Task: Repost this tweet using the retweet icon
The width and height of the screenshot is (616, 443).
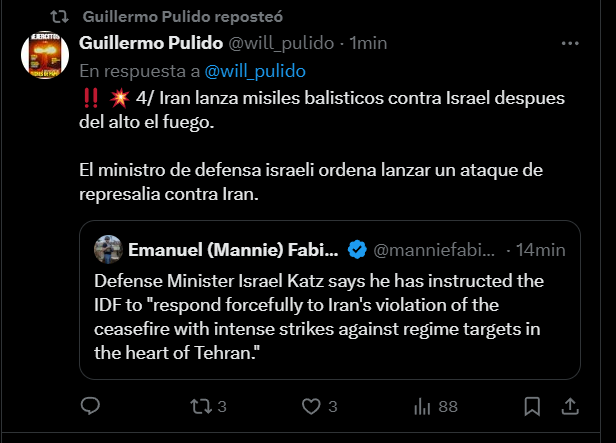Action: (x=201, y=406)
